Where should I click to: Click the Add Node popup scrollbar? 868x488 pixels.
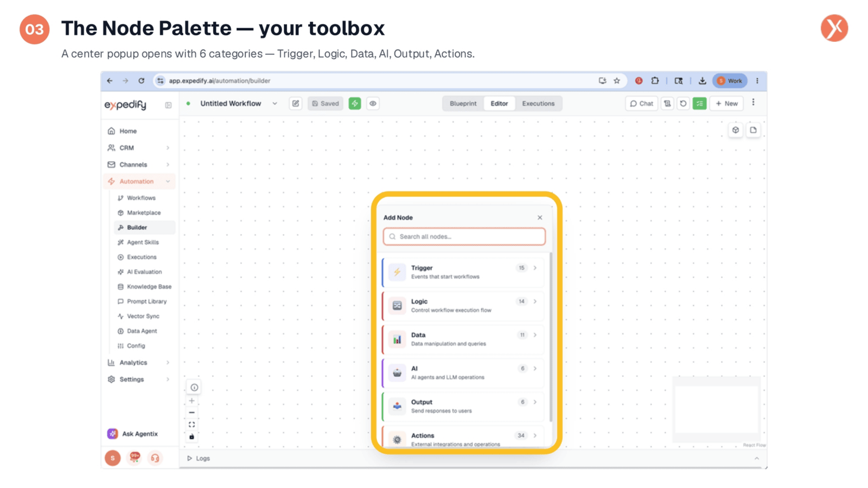(x=551, y=337)
